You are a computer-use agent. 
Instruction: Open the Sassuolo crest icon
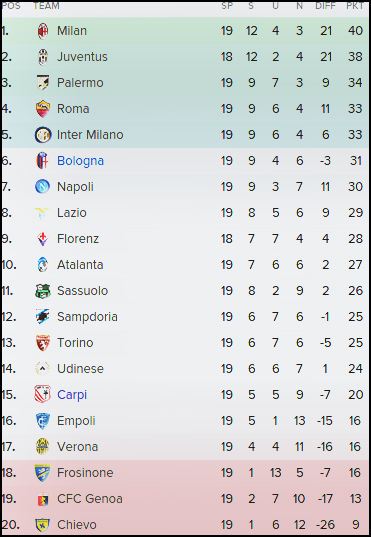click(43, 291)
